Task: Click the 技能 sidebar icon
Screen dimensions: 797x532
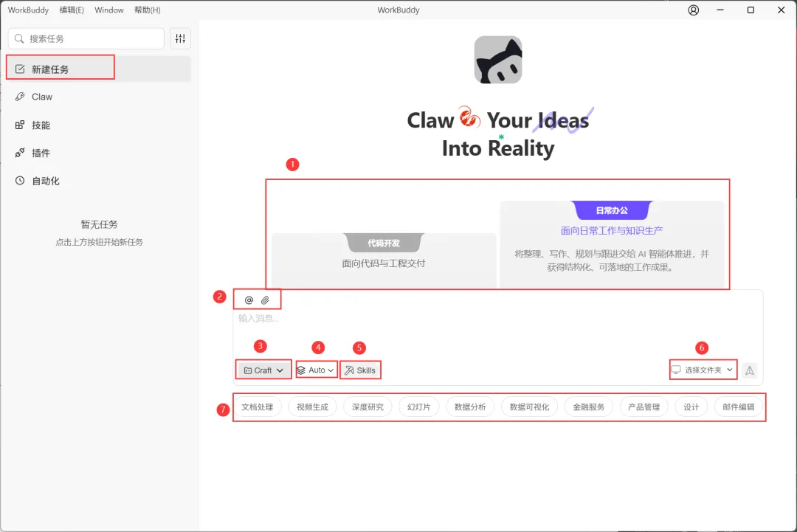Action: coord(20,125)
